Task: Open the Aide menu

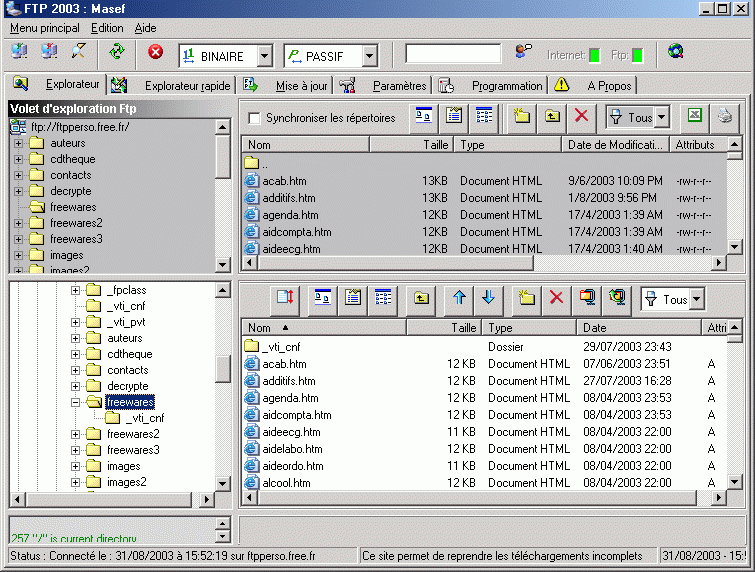Action: pos(145,28)
